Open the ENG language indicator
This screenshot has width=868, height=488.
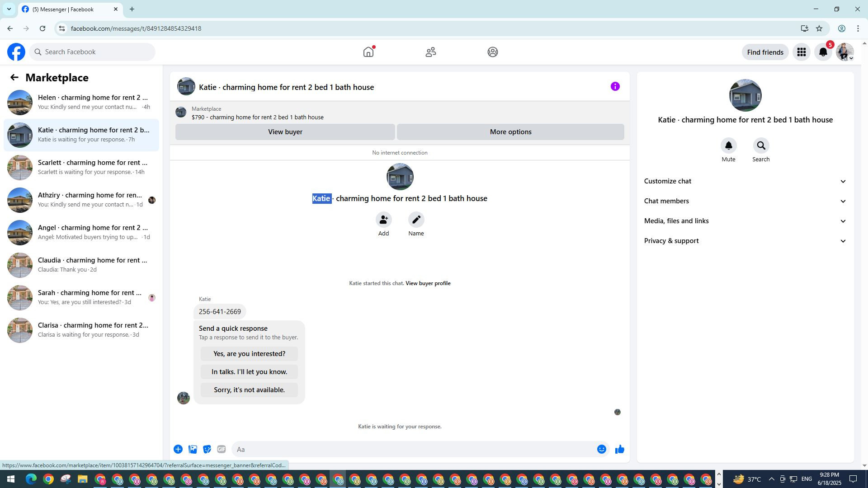807,479
